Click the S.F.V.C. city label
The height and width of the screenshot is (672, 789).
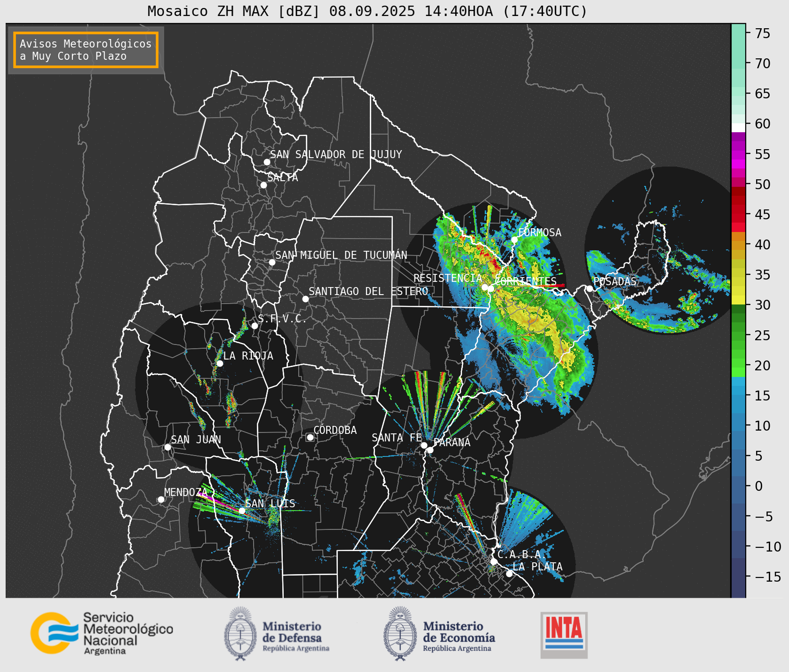coord(282,319)
